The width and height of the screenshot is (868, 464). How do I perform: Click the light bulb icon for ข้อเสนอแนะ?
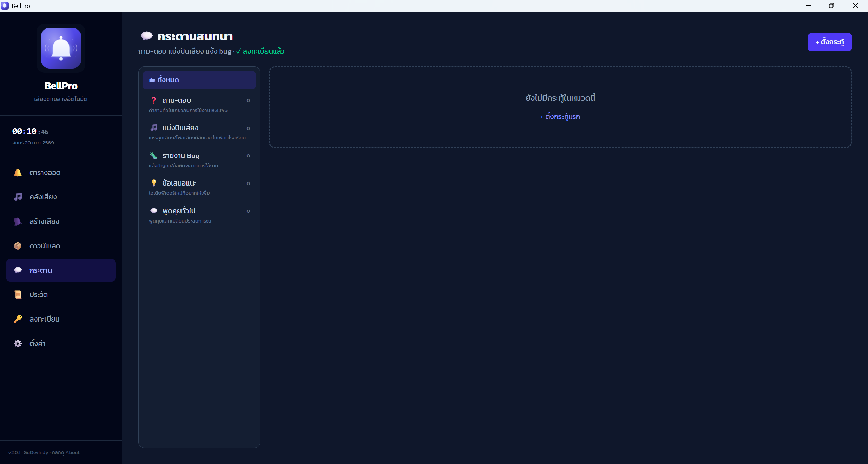pos(154,183)
